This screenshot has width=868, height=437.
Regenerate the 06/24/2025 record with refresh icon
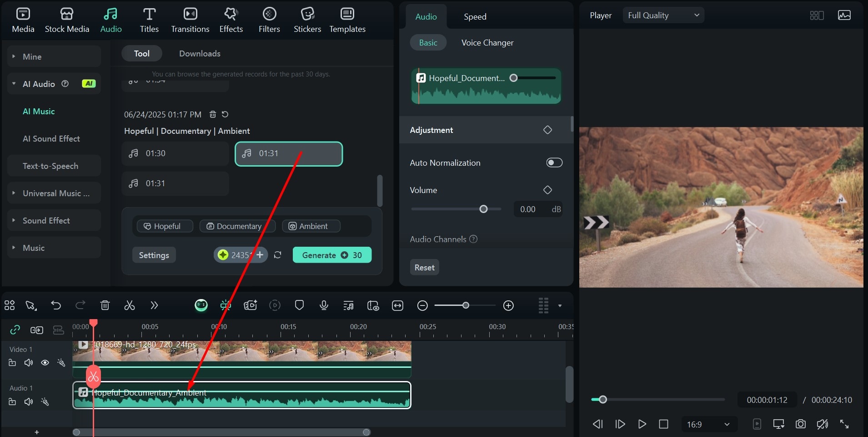point(225,114)
